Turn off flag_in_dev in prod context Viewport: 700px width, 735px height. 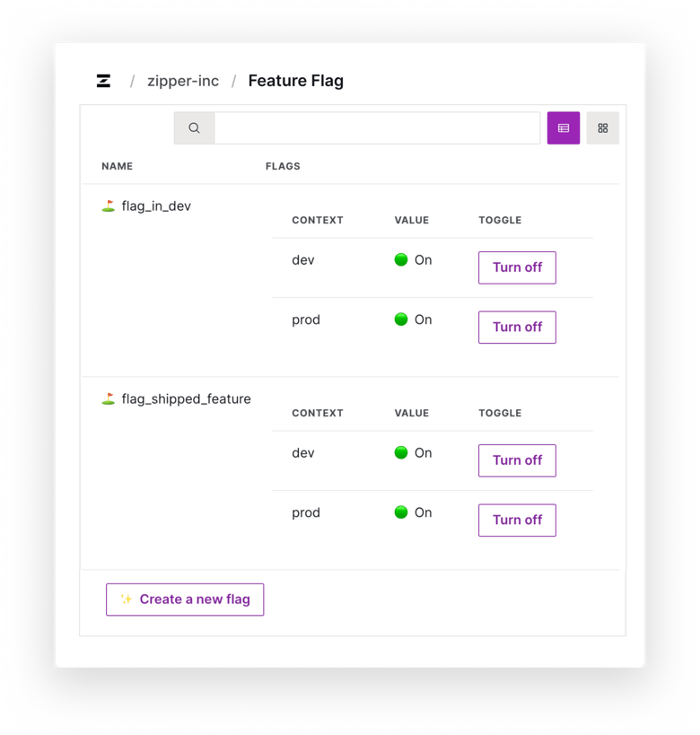click(517, 328)
